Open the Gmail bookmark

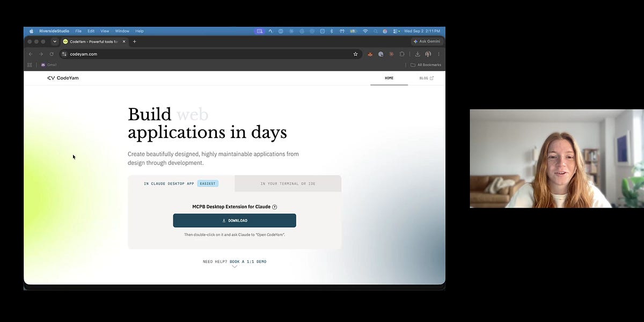[48, 65]
